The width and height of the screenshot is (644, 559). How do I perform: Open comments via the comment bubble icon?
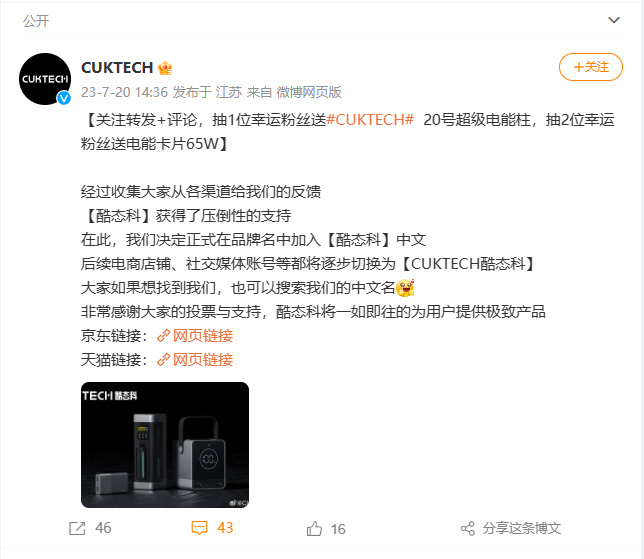point(200,528)
